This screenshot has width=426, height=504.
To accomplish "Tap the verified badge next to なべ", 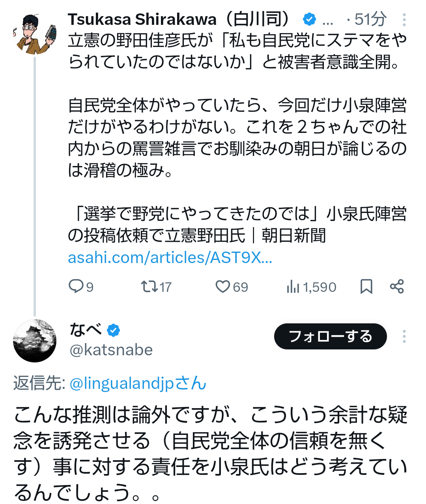I will click(114, 330).
